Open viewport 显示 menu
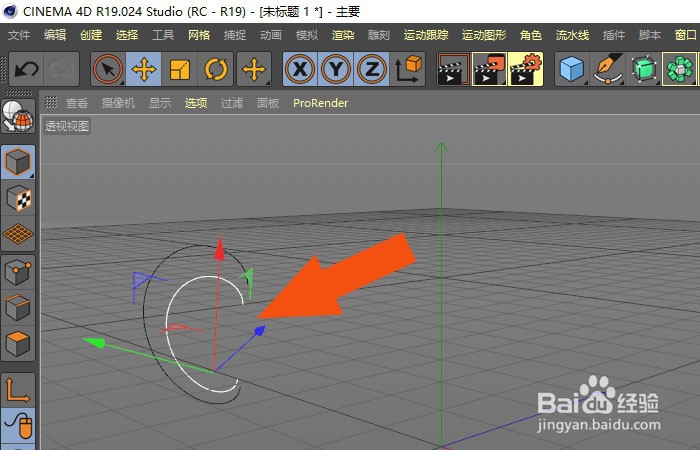Screen dimensions: 700x450 (160, 103)
